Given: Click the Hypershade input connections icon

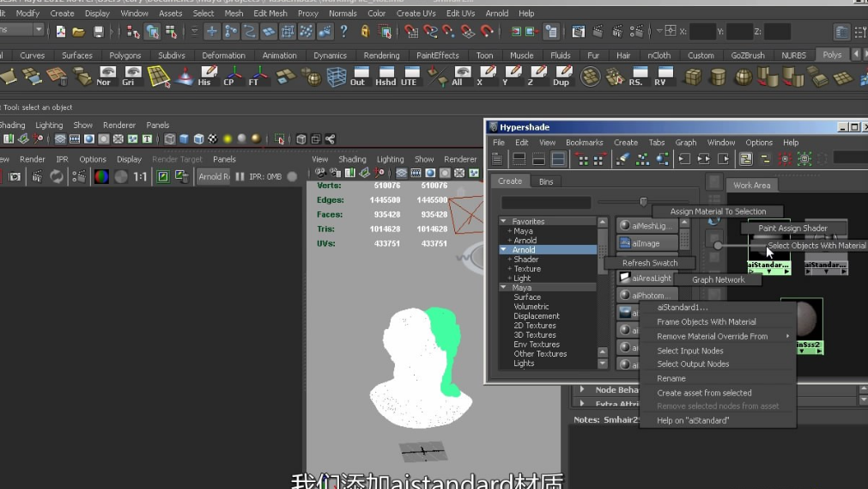Looking at the screenshot, I should tap(684, 160).
